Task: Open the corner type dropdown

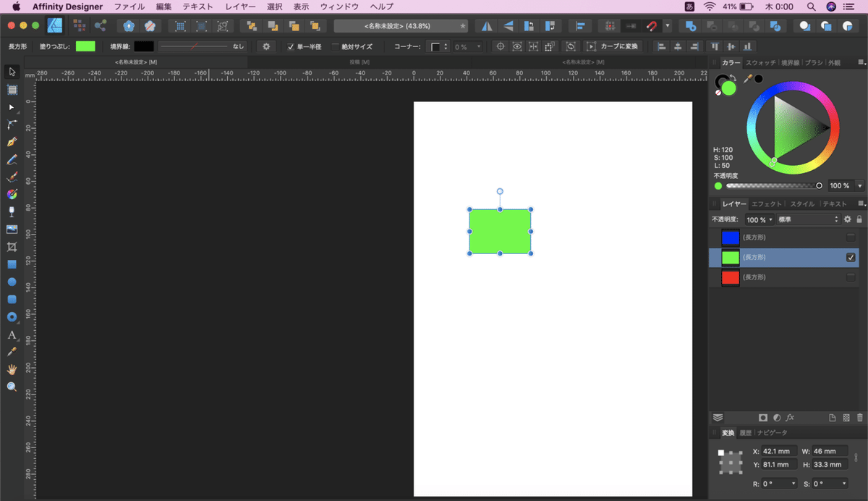Action: [x=439, y=46]
